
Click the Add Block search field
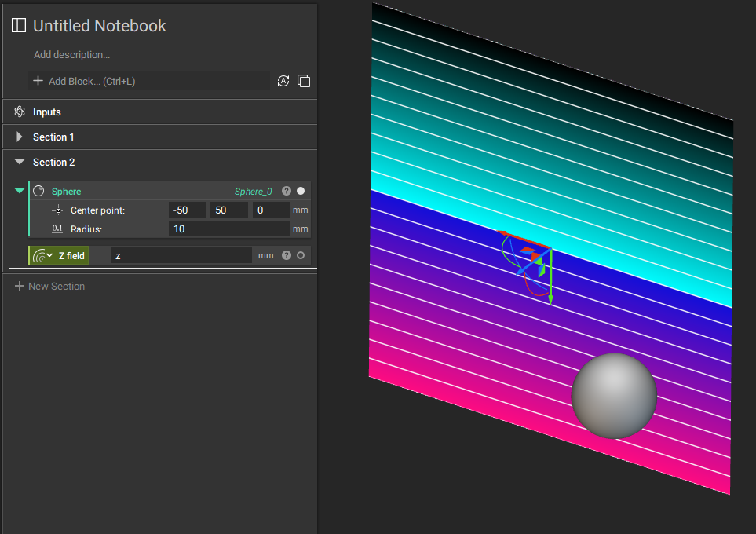click(149, 81)
